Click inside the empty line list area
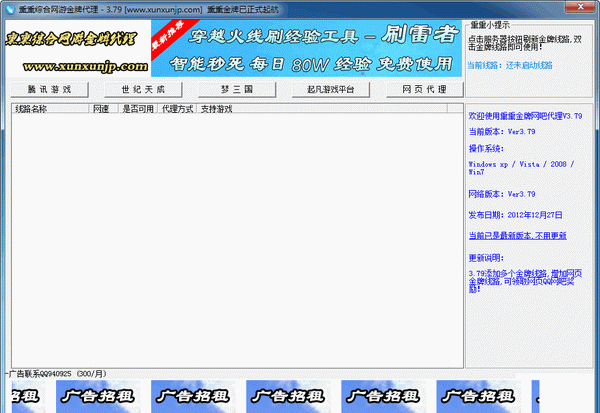This screenshot has height=413, width=600. [235, 240]
